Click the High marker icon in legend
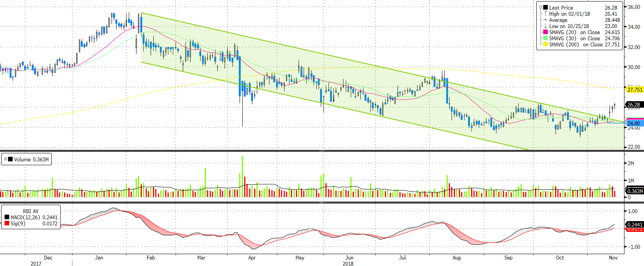This screenshot has width=644, height=266. point(545,14)
